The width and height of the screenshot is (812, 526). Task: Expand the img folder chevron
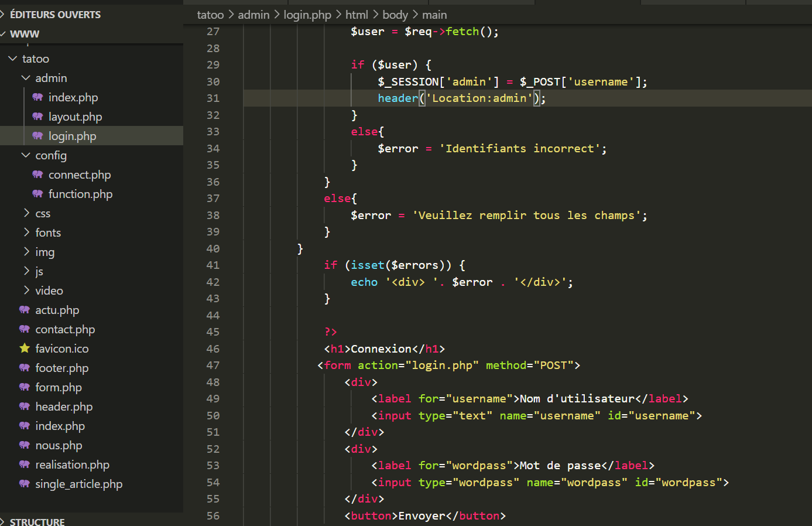26,252
